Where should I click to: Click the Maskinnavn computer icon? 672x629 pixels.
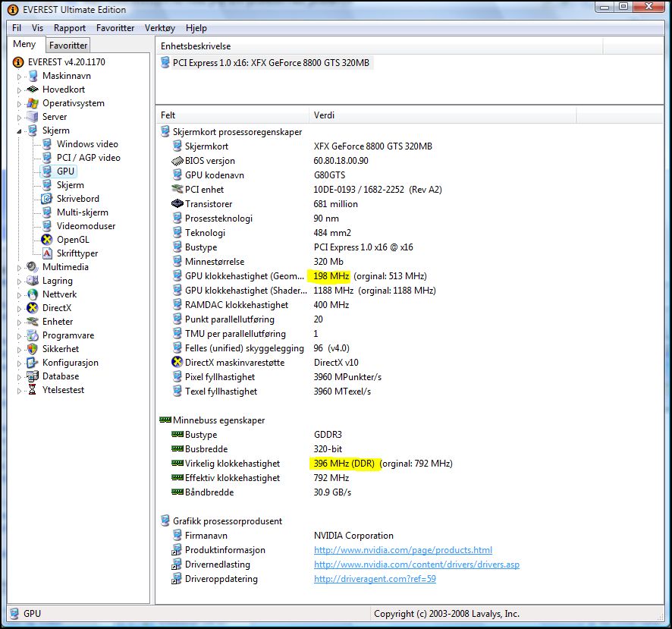(33, 76)
